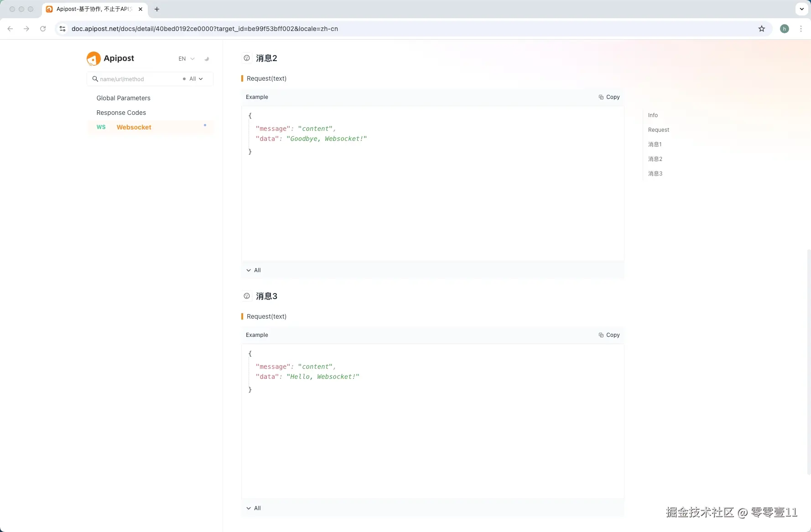Copy the 消息3 example code
Viewport: 811px width, 532px height.
point(609,335)
